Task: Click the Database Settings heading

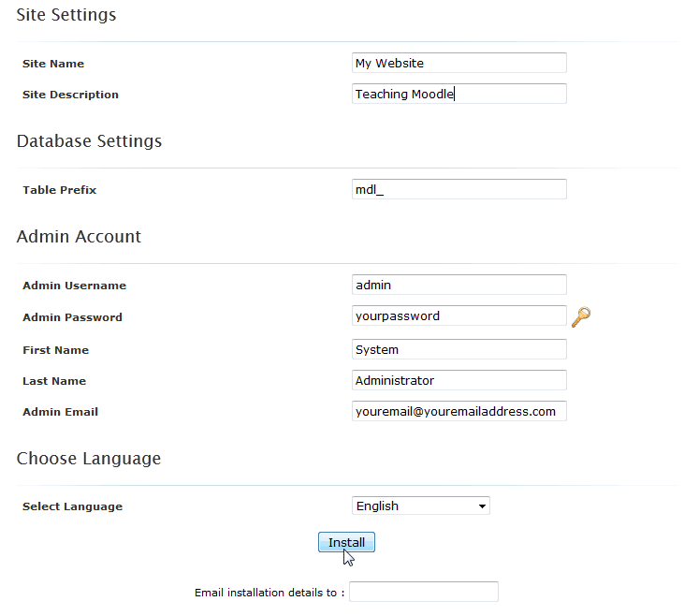Action: click(89, 141)
